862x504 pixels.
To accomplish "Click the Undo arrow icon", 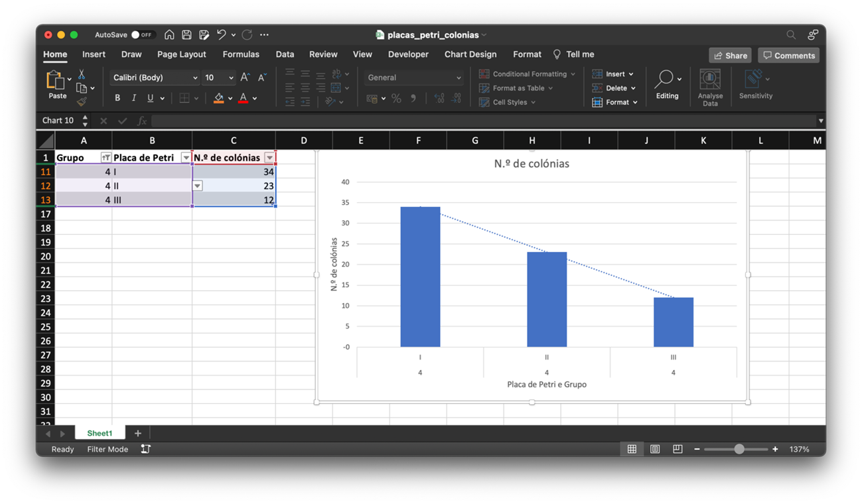I will coord(221,34).
